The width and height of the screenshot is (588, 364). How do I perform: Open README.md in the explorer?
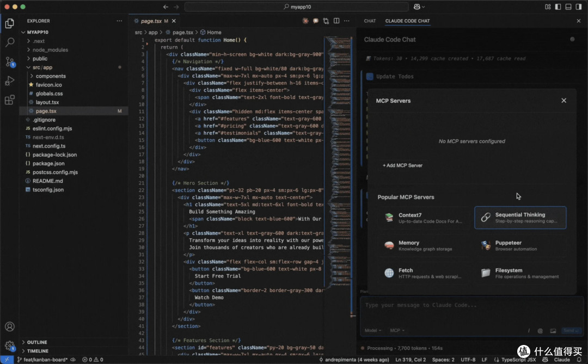point(73,181)
